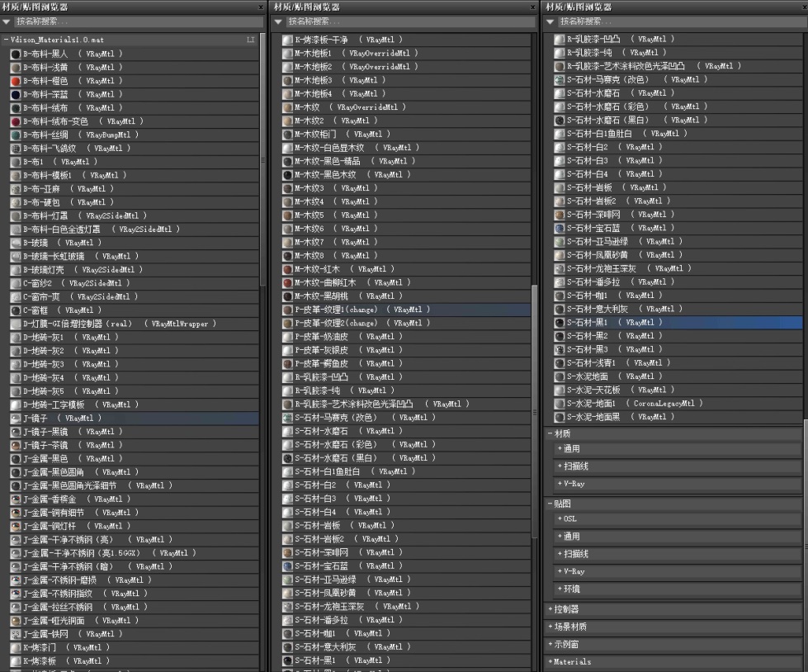Image resolution: width=808 pixels, height=672 pixels.
Task: Select the D-灯膜-GI倍增控制器(real) material row
Action: pos(134,324)
